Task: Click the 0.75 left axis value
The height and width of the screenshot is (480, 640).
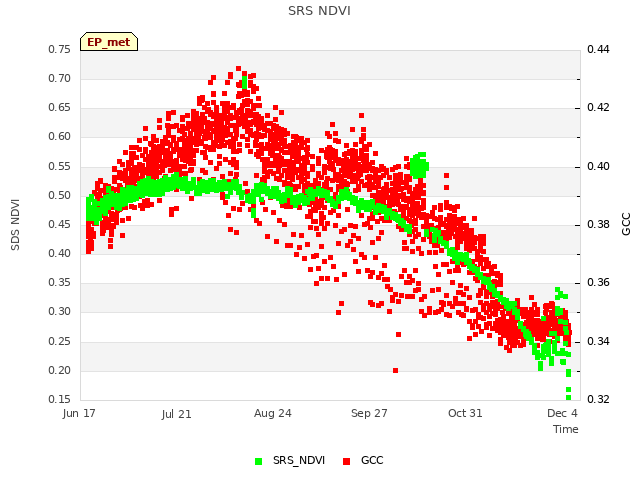Action: pyautogui.click(x=60, y=49)
